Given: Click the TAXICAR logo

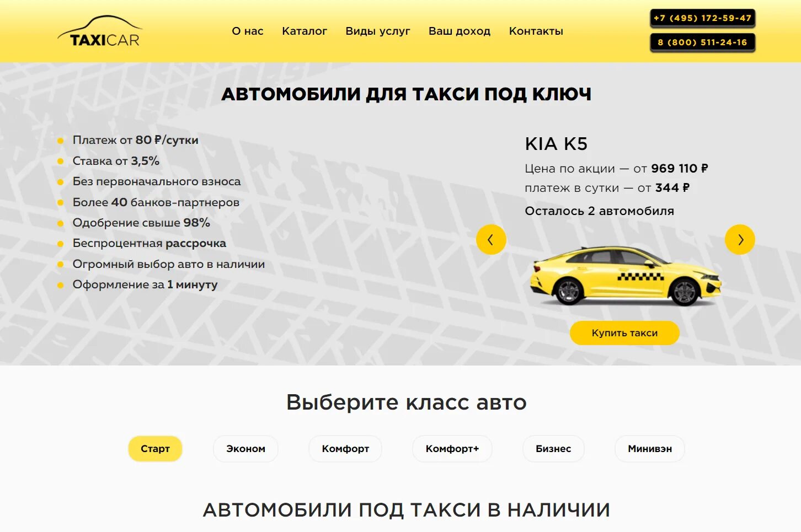Looking at the screenshot, I should pyautogui.click(x=99, y=31).
